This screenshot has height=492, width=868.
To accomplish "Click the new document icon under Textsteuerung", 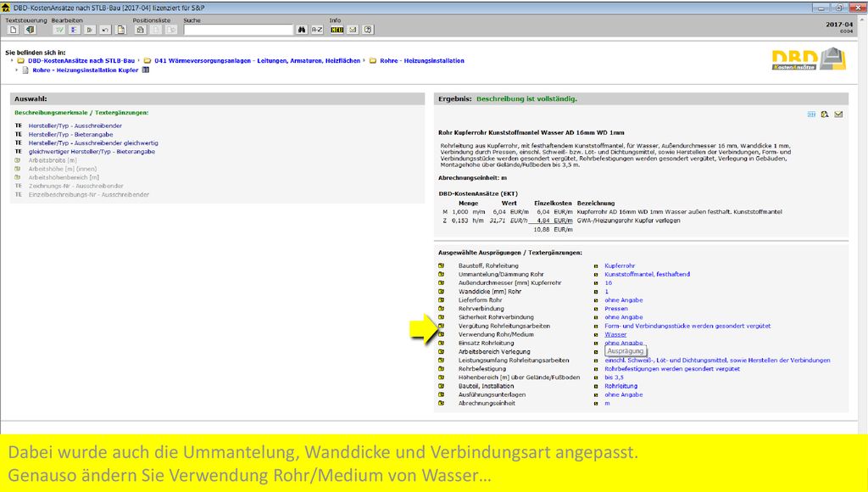I will point(14,30).
